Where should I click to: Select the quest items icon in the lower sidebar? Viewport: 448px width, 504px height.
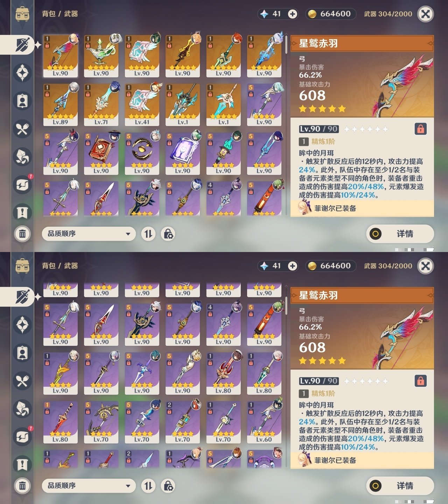pyautogui.click(x=22, y=465)
